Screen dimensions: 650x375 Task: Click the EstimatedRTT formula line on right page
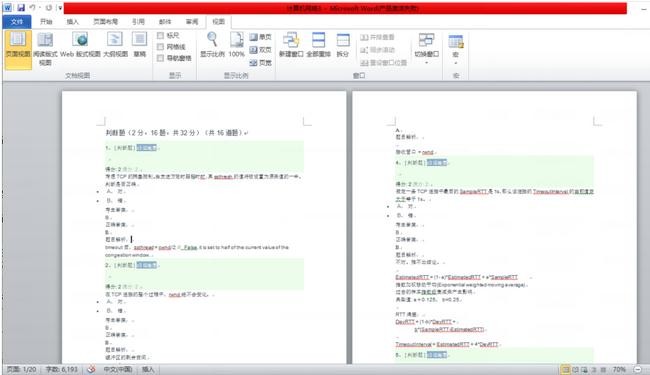click(x=457, y=277)
